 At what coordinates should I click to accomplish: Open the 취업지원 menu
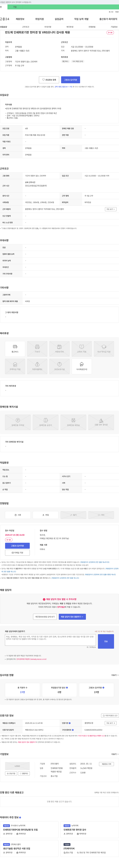click(x=40, y=19)
